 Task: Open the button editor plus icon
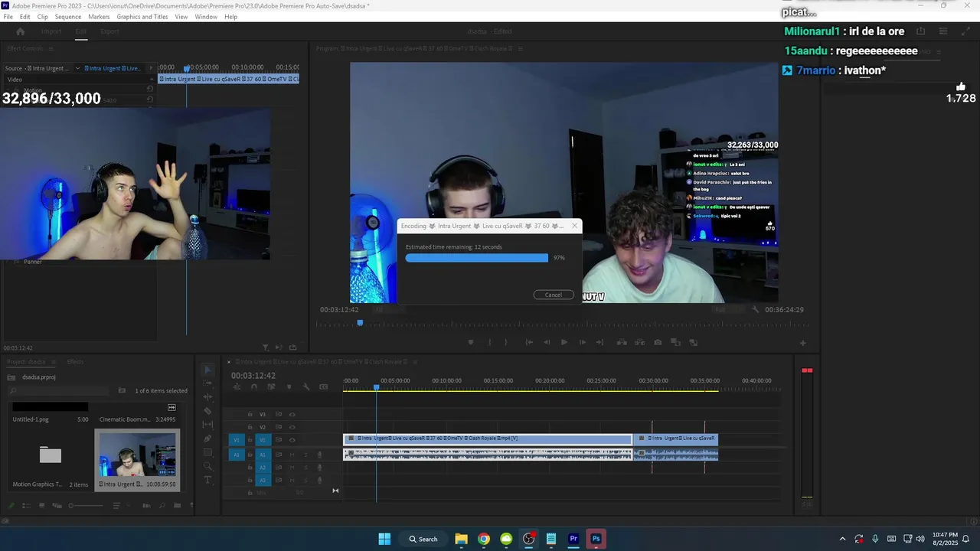[x=803, y=343]
